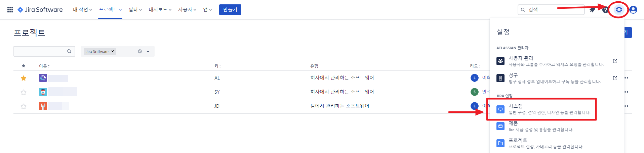Unstar the AL project
Viewport: 644px width, 153px height.
click(x=24, y=78)
